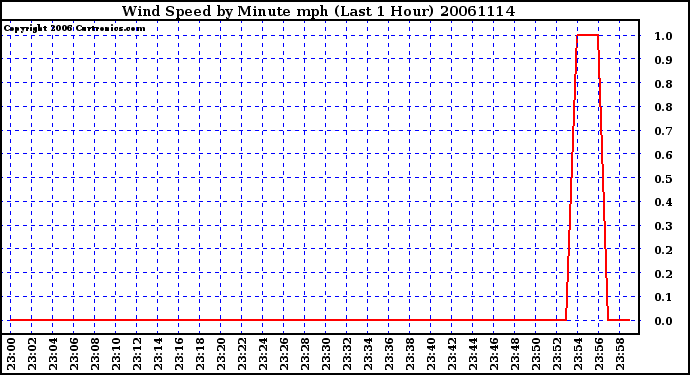The image size is (690, 375).
Task: Click the 23:22 time label
Action: pos(242,354)
